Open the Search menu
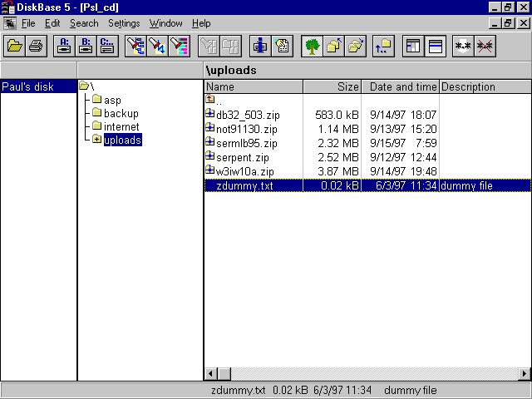The width and height of the screenshot is (532, 399). point(83,23)
